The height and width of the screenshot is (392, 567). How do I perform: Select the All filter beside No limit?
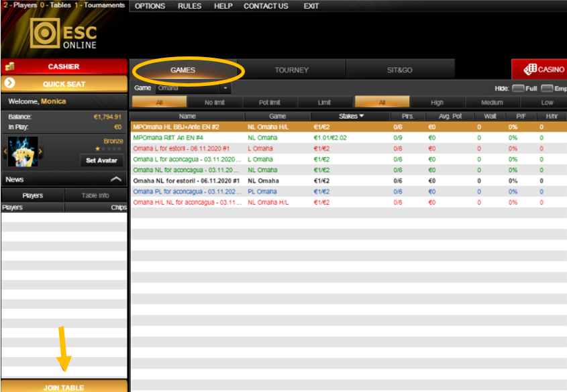click(159, 102)
